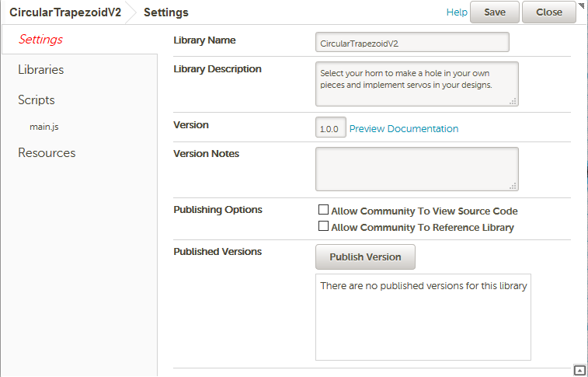Click the Save button
588x377 pixels.
click(495, 12)
